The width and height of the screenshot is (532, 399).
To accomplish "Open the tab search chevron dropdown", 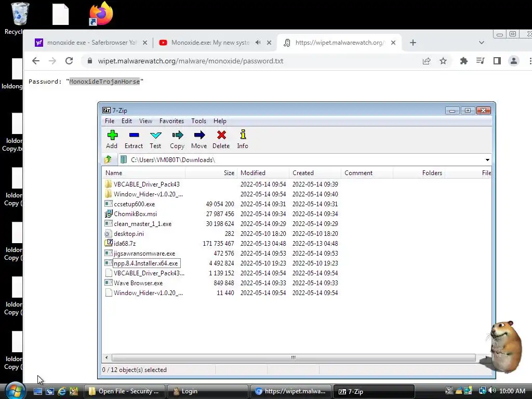I will pyautogui.click(x=482, y=43).
